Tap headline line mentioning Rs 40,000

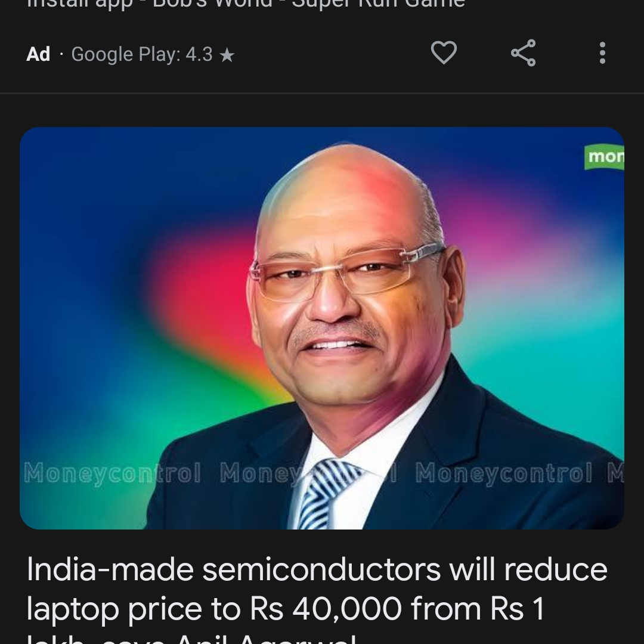coord(286,608)
